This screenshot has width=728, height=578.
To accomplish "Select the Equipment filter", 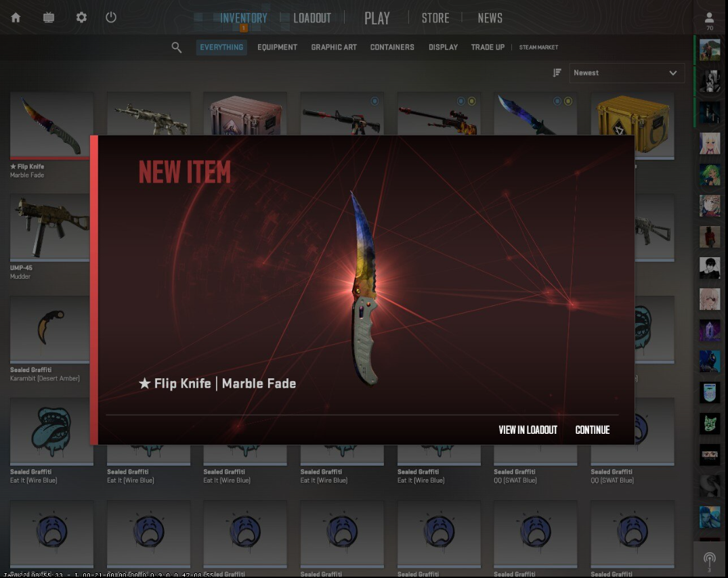I will [x=277, y=47].
